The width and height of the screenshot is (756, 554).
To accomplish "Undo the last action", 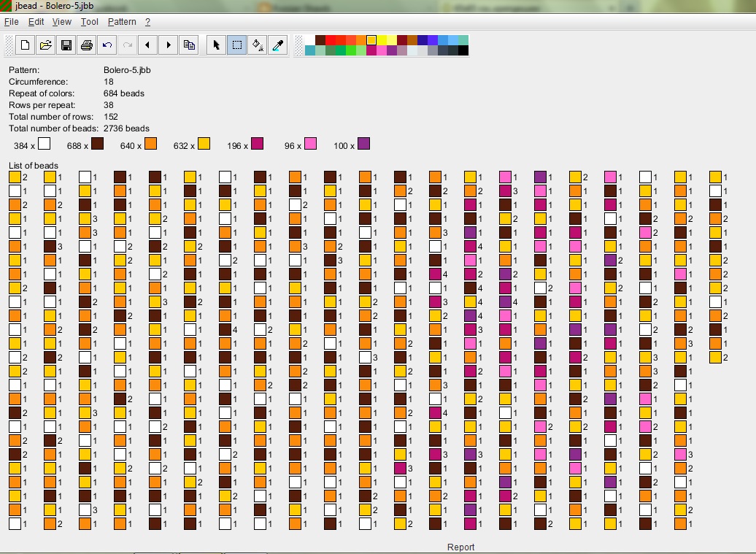I will click(x=107, y=45).
